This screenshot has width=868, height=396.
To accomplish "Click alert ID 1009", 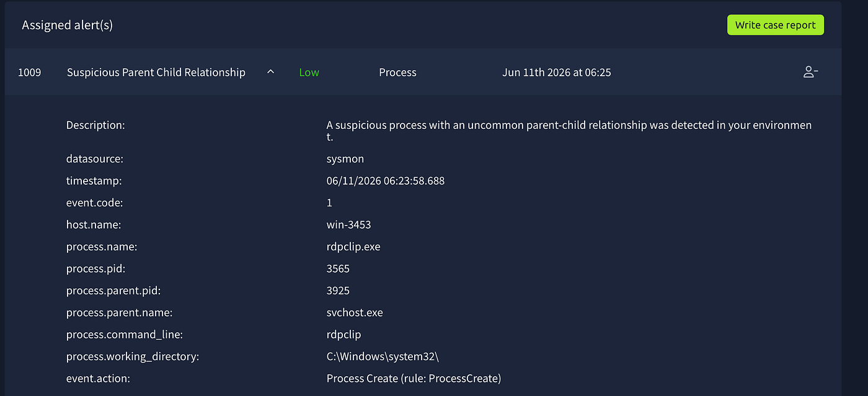I will click(29, 73).
